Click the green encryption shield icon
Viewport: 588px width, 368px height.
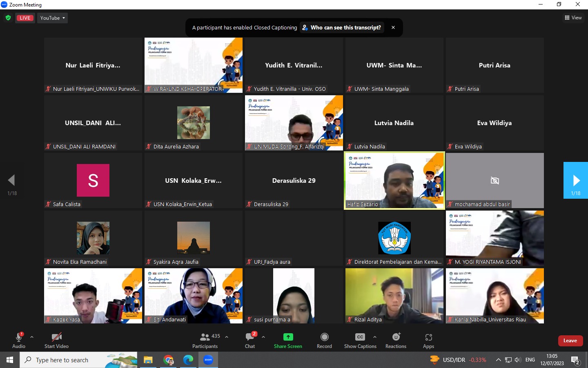click(8, 18)
